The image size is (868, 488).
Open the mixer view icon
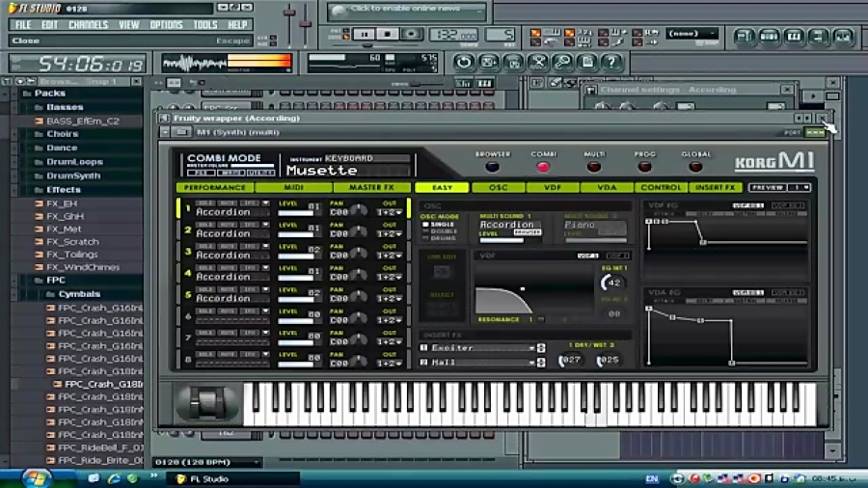pyautogui.click(x=843, y=37)
